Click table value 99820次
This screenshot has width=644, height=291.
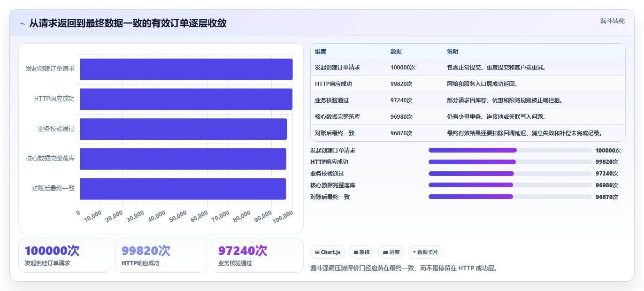pos(401,84)
